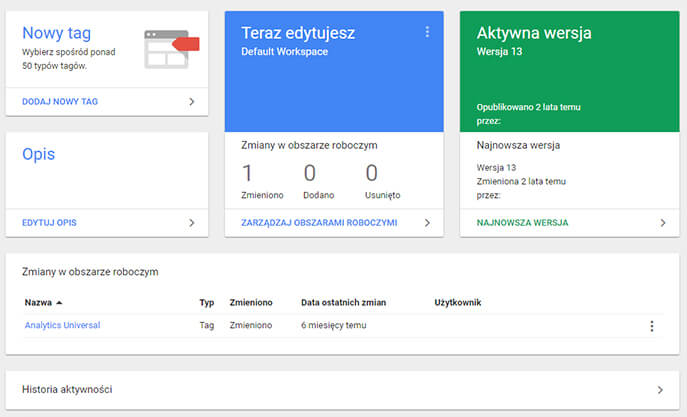Click the Typ column header
The height and width of the screenshot is (417, 687).
click(x=207, y=303)
